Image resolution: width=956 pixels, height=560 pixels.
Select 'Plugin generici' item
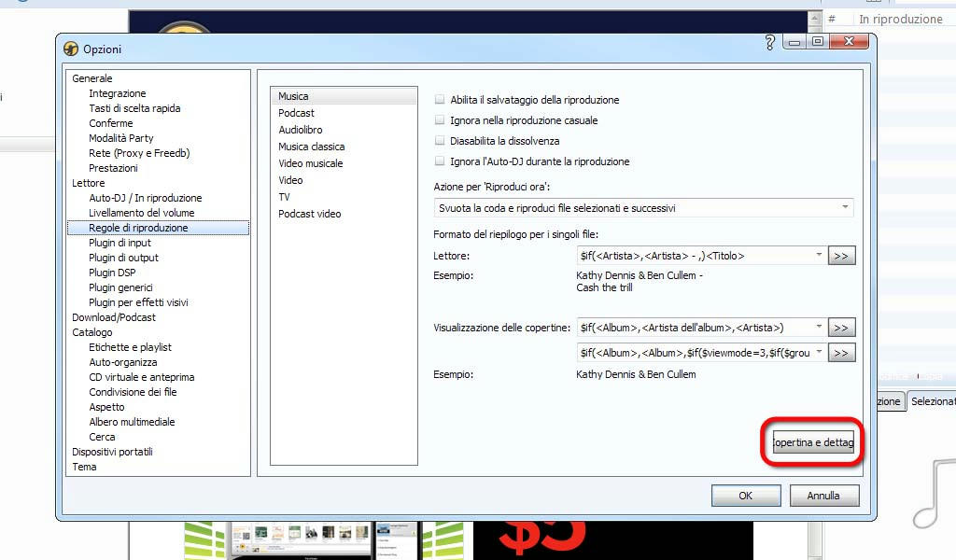tap(120, 287)
